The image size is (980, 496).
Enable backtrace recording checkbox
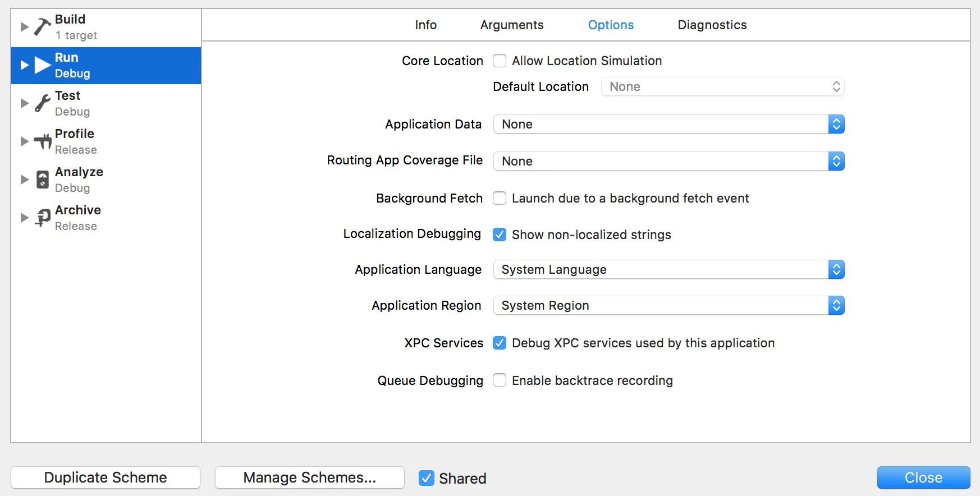[x=500, y=380]
